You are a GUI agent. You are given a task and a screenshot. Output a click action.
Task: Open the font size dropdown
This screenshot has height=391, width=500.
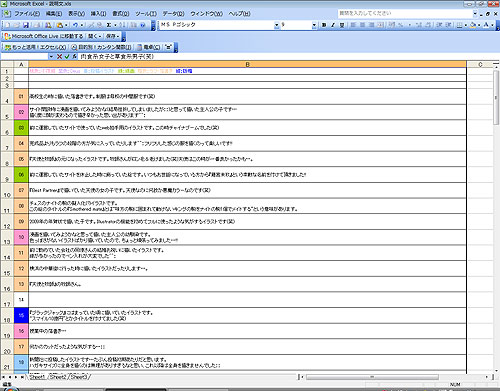(314, 25)
